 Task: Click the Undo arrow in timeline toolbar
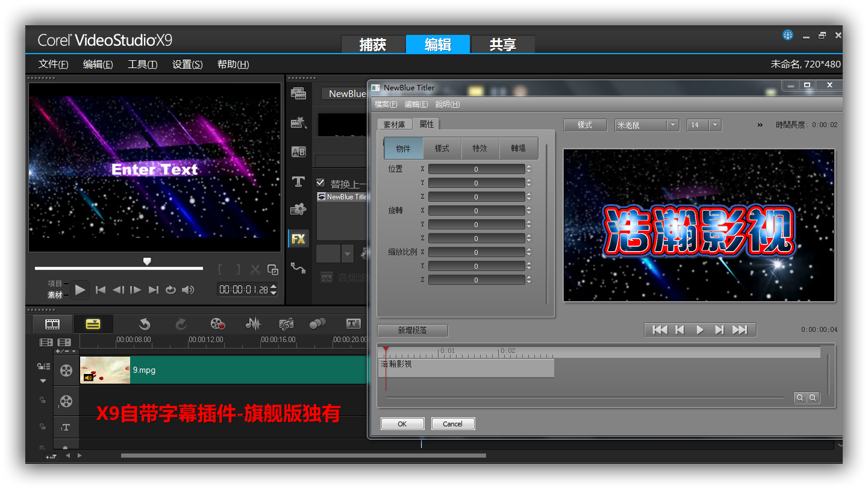coord(145,324)
